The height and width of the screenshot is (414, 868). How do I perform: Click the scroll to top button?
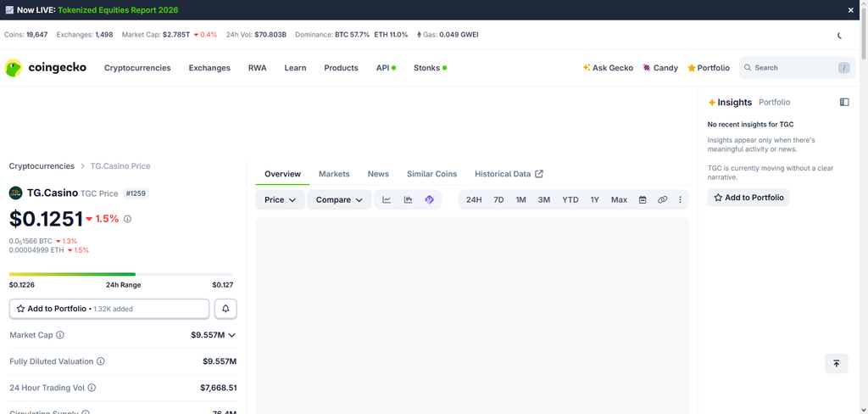[837, 364]
